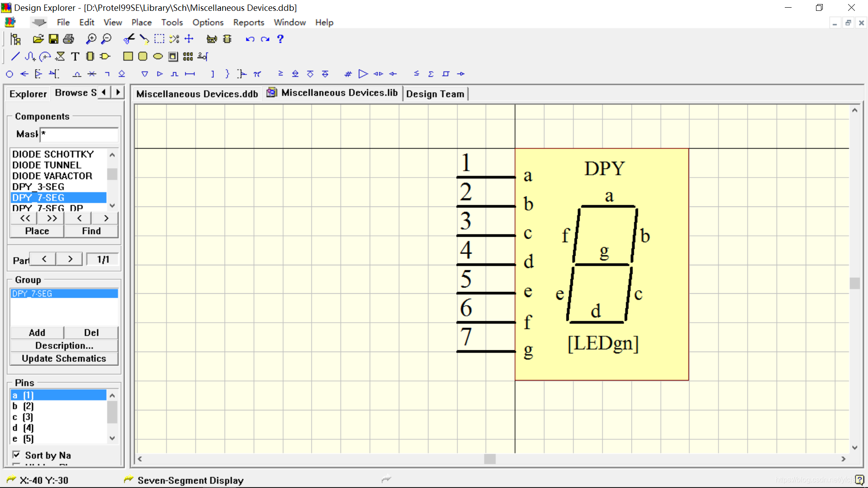Click the Find button
The image size is (868, 488).
pyautogui.click(x=91, y=231)
